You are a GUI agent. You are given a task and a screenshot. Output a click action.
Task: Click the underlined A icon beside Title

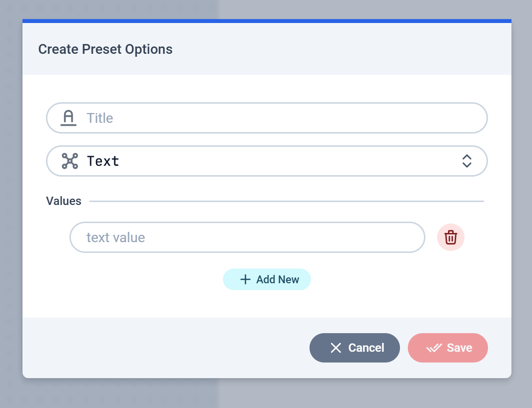click(68, 118)
